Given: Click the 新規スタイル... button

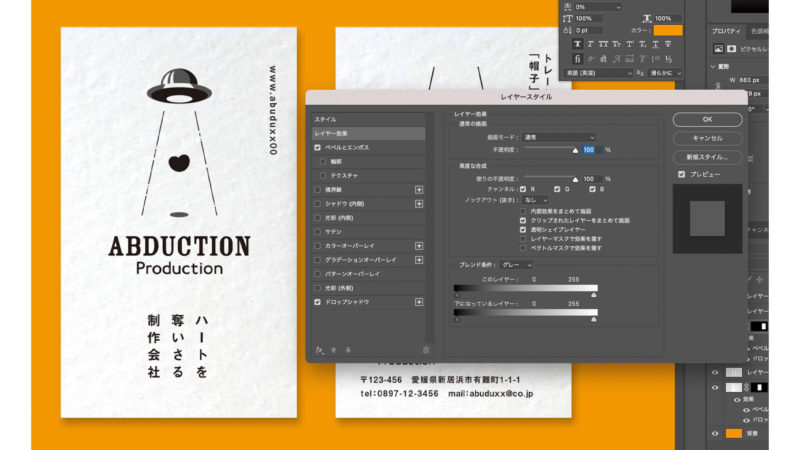Looking at the screenshot, I should [x=707, y=157].
